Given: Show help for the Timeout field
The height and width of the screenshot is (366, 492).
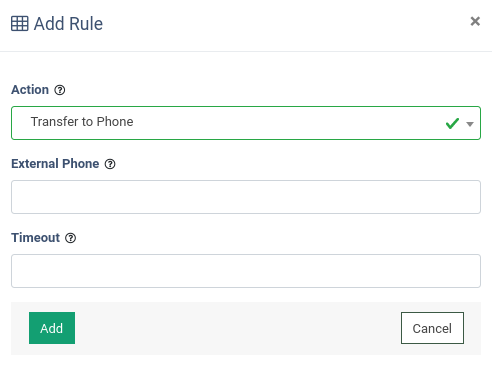Looking at the screenshot, I should [70, 238].
